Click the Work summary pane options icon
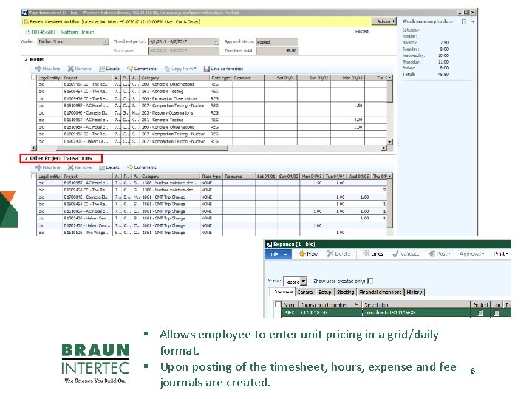The height and width of the screenshot is (399, 532). pos(464,21)
